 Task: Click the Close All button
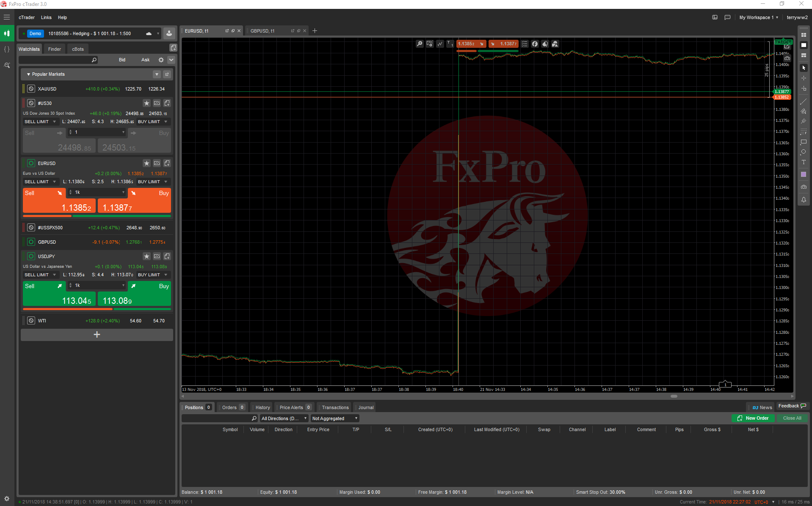792,418
